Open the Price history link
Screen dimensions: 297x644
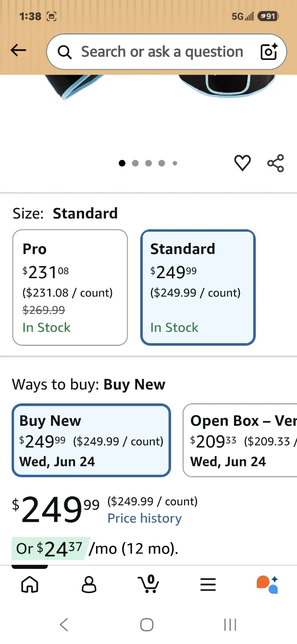tap(145, 518)
